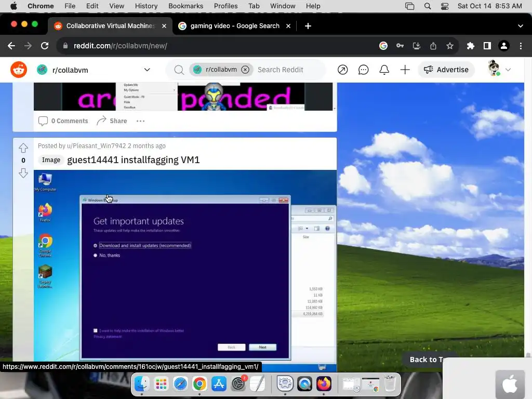Open a new tab with the plus button
Image resolution: width=532 pixels, height=399 pixels.
308,26
